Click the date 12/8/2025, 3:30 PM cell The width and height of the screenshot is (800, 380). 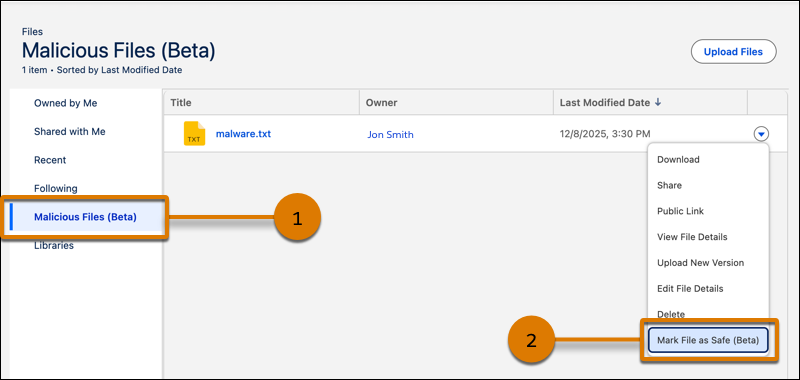tap(605, 134)
